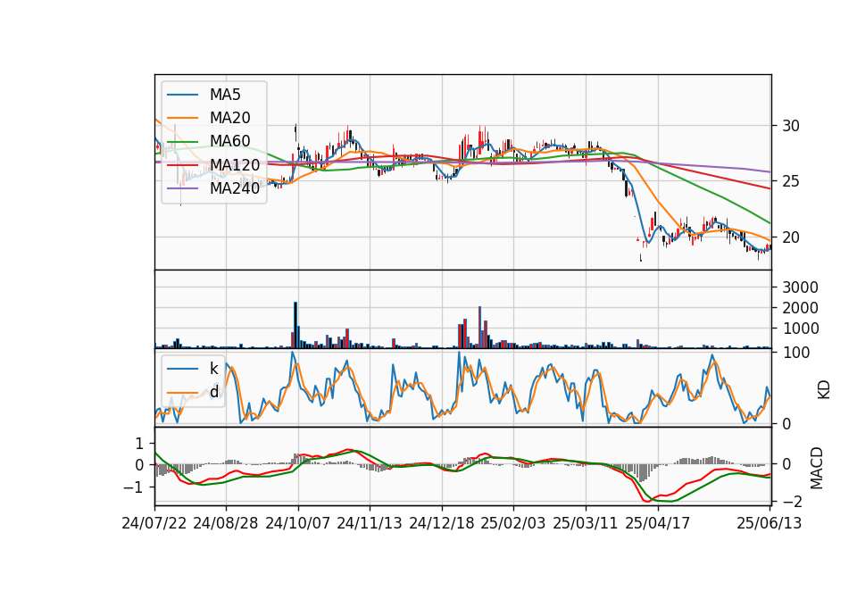Click the tallest volume bar near 24/10/07
857x616 pixels.
[x=295, y=325]
